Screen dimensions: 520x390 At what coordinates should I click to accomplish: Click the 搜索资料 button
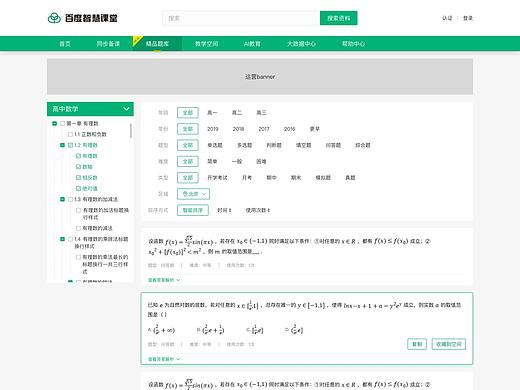(x=338, y=18)
